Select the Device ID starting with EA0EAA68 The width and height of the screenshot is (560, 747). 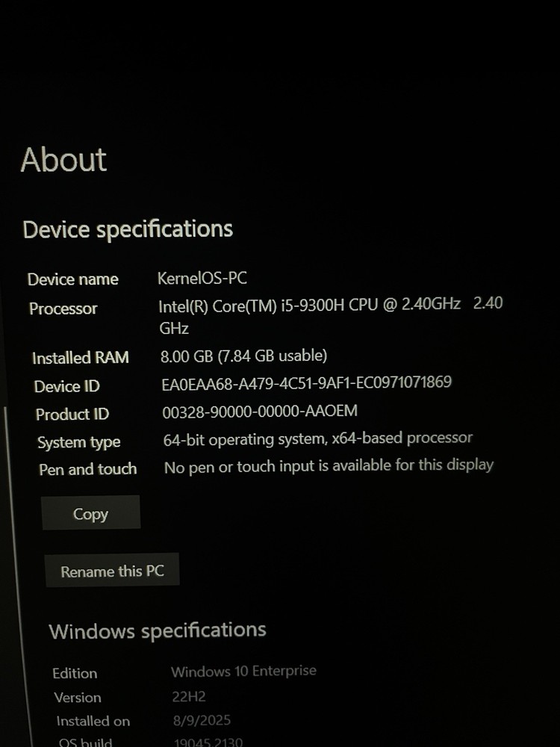tap(306, 383)
